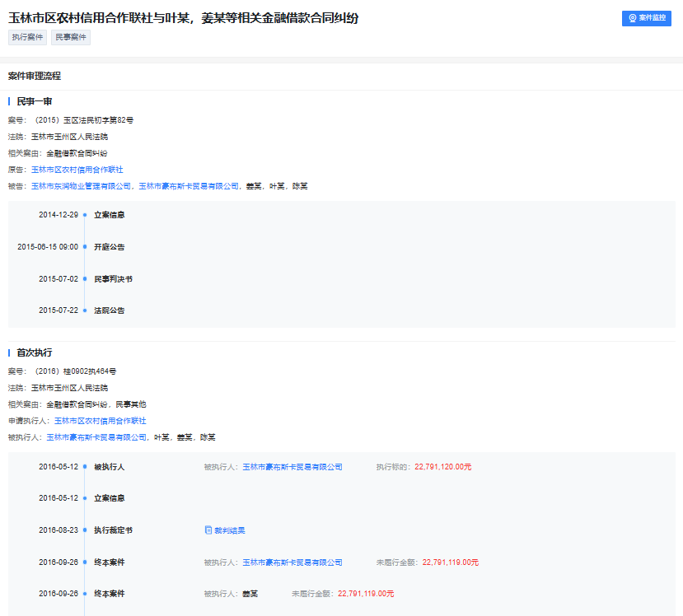683x616 pixels.
Task: Click 申请执行人 company link in 首次执行 section
Action: [x=97, y=421]
